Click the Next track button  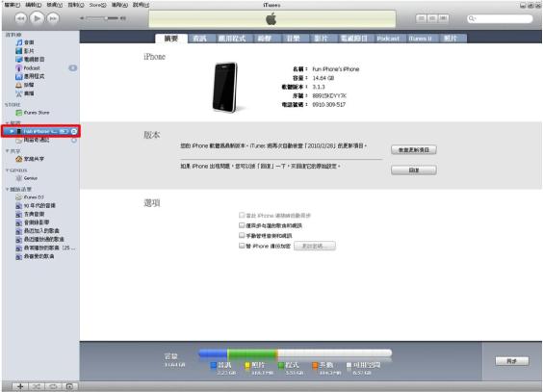pos(53,18)
